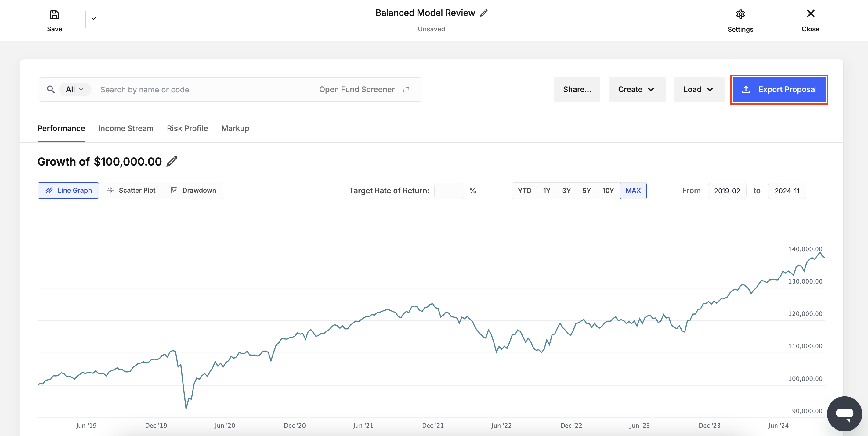Click the Dec '21 axis label

(433, 425)
